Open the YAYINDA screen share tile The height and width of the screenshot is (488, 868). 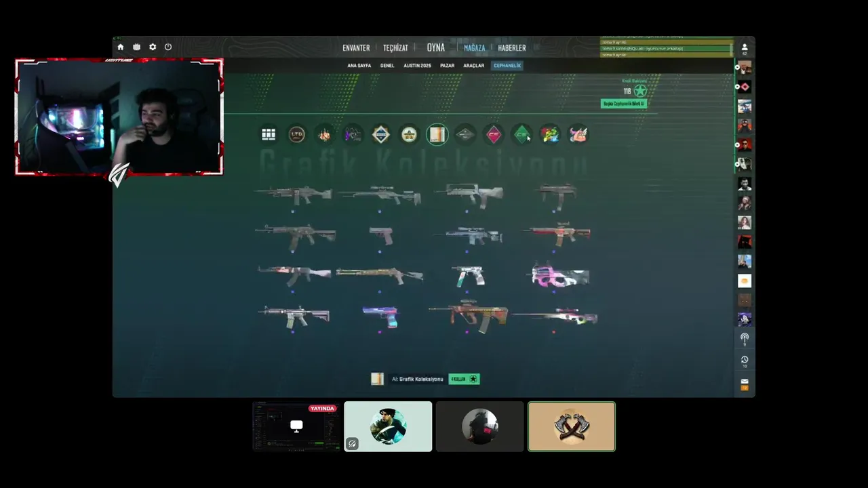pyautogui.click(x=296, y=426)
